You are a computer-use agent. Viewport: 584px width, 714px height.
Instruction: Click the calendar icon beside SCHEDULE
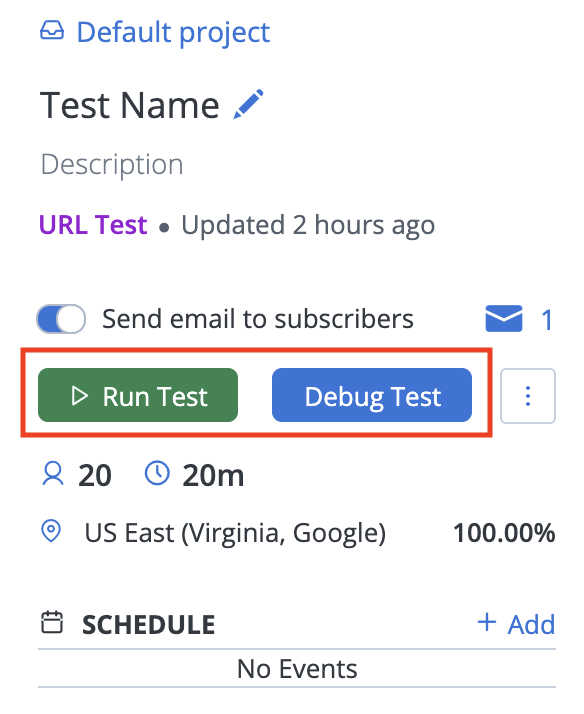point(52,622)
